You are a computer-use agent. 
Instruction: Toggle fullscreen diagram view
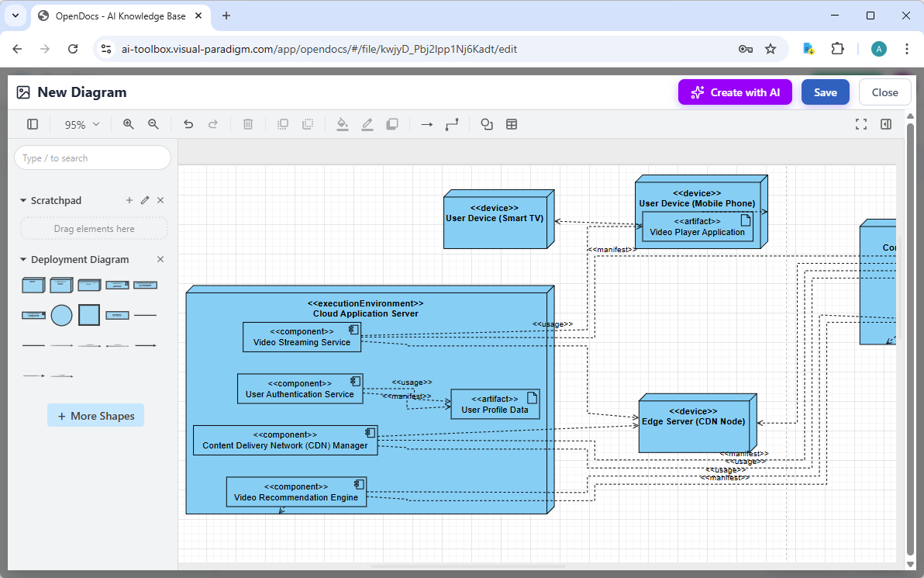pyautogui.click(x=861, y=123)
